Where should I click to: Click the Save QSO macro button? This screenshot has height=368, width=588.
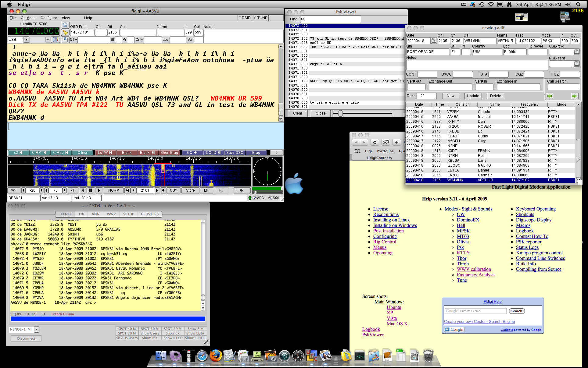tap(235, 153)
